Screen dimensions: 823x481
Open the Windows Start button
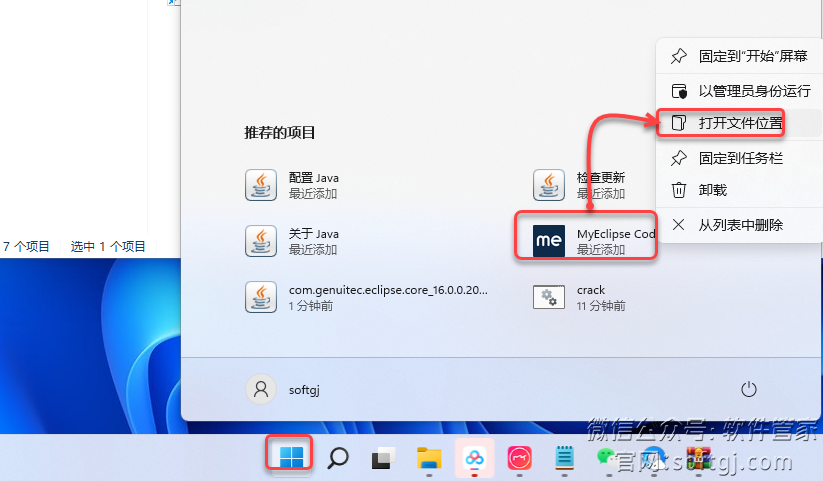tap(291, 456)
